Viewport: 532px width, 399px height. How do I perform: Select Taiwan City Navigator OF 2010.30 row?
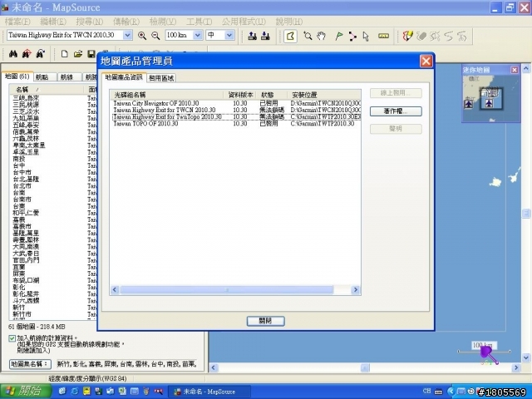[235, 103]
